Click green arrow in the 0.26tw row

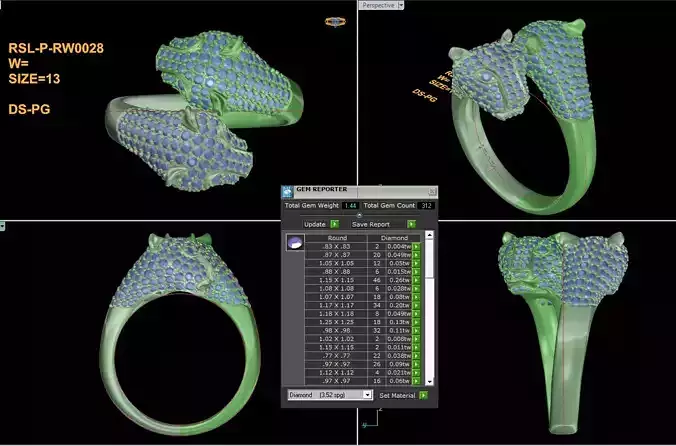416,280
